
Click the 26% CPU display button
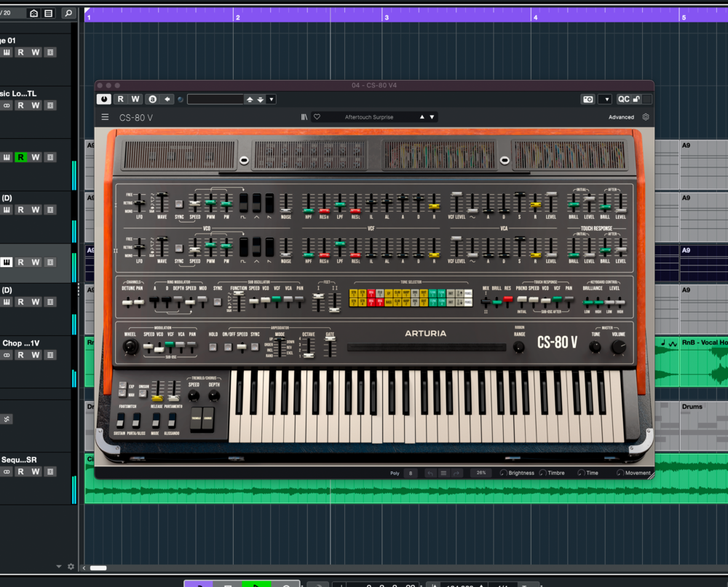[481, 473]
